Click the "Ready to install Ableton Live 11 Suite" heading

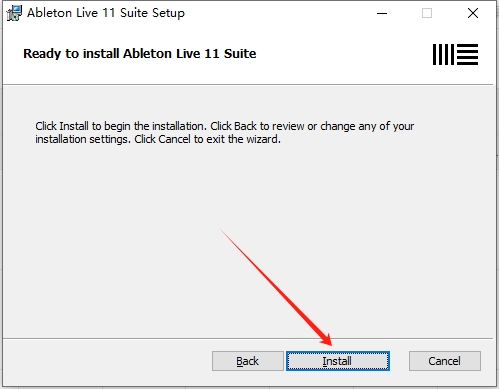point(140,54)
